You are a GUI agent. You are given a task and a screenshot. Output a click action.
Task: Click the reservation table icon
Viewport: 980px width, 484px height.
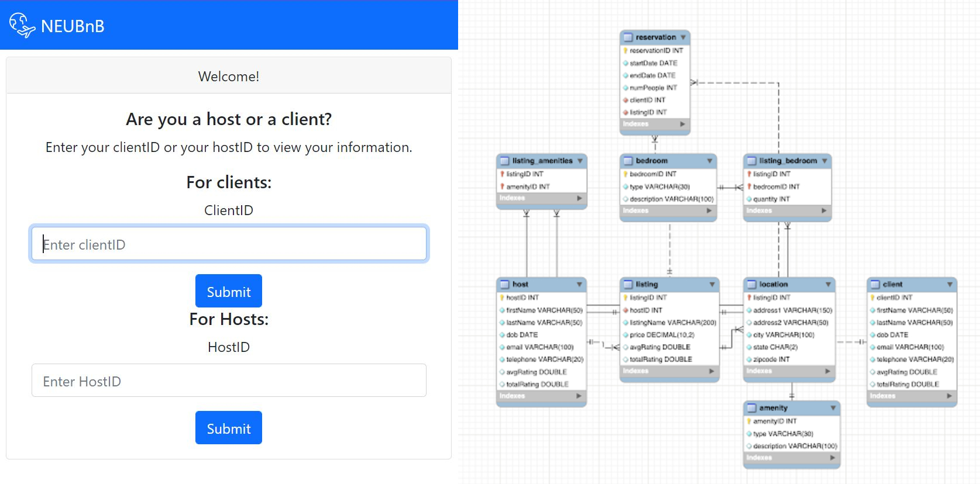628,37
